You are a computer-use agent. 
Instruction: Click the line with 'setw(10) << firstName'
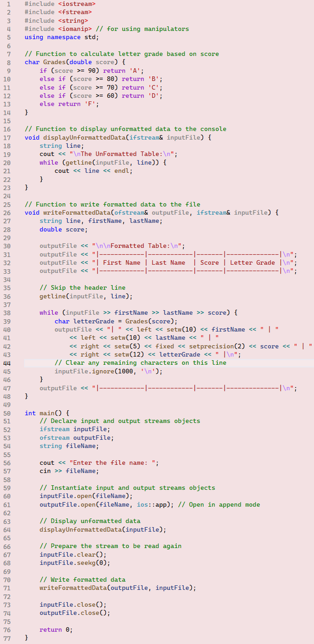point(167,329)
